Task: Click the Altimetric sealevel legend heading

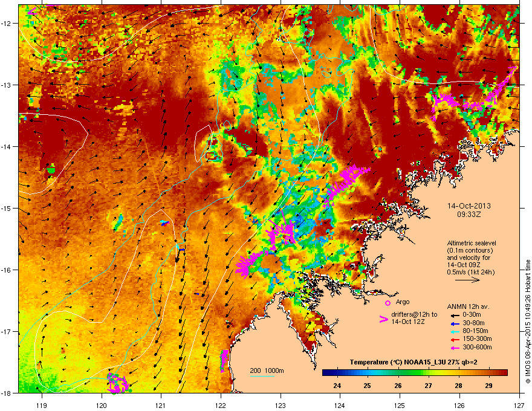Action: click(472, 243)
